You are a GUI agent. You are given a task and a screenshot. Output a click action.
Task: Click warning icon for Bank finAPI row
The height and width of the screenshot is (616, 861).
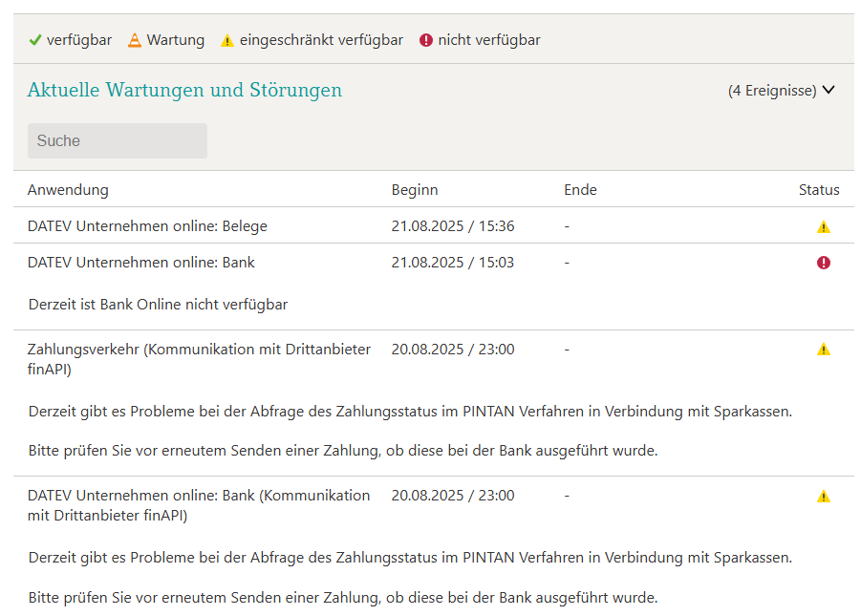pyautogui.click(x=824, y=497)
